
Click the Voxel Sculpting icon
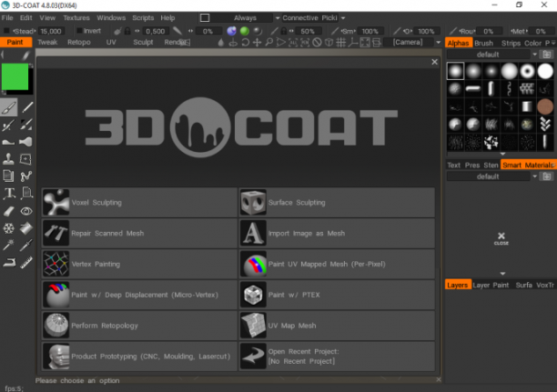[x=56, y=203]
